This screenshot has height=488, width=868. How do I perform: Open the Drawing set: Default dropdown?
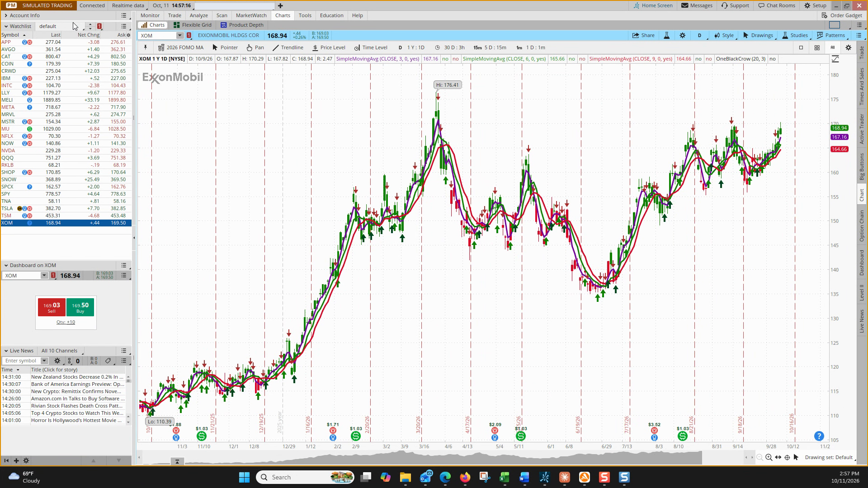click(x=829, y=457)
